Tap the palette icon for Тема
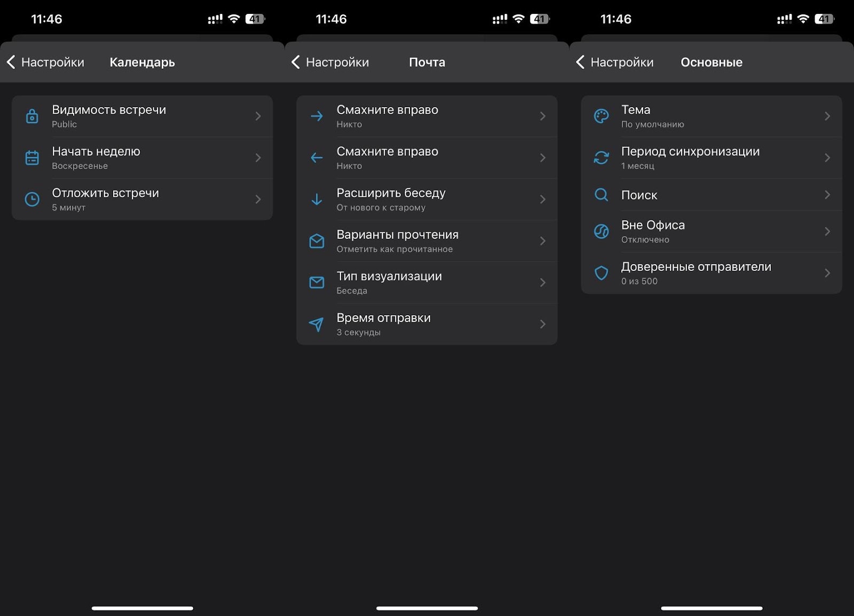 [x=602, y=116]
